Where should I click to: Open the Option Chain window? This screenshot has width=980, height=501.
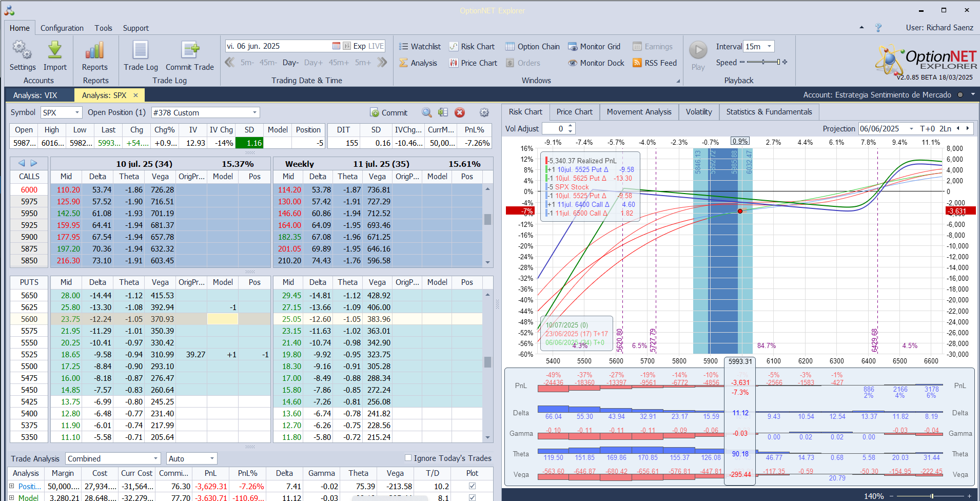(x=533, y=46)
